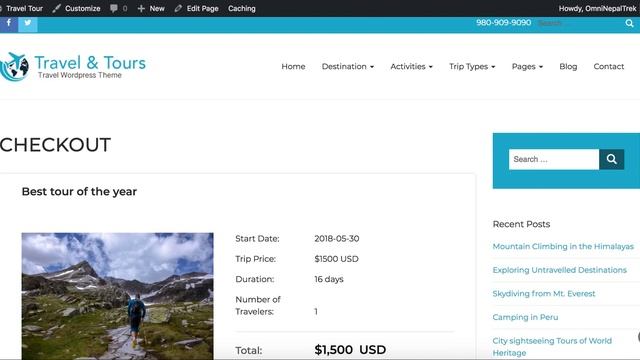Open the Contact menu item
This screenshot has width=640, height=360.
click(x=609, y=67)
